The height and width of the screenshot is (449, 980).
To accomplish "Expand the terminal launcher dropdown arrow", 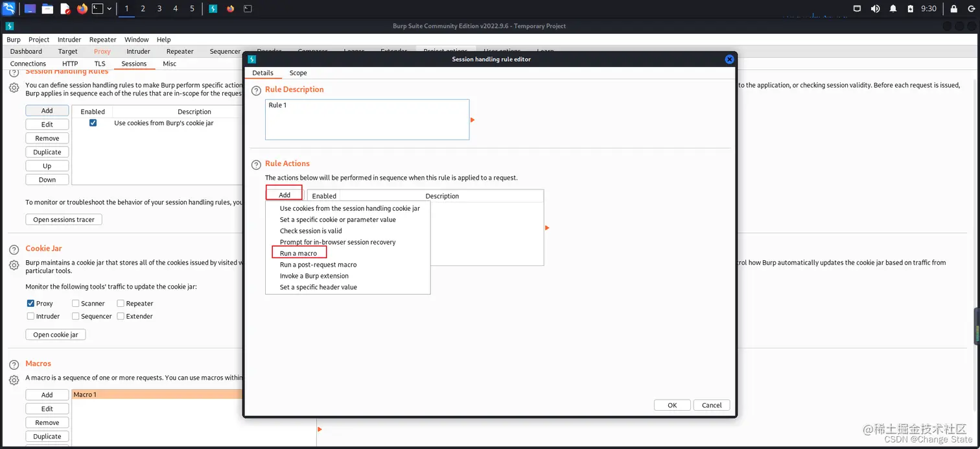I will click(109, 8).
